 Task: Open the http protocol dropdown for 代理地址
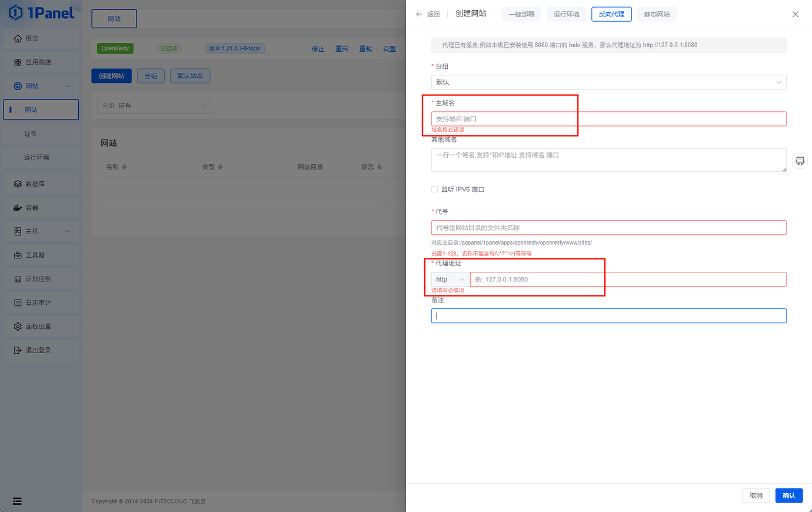point(450,279)
